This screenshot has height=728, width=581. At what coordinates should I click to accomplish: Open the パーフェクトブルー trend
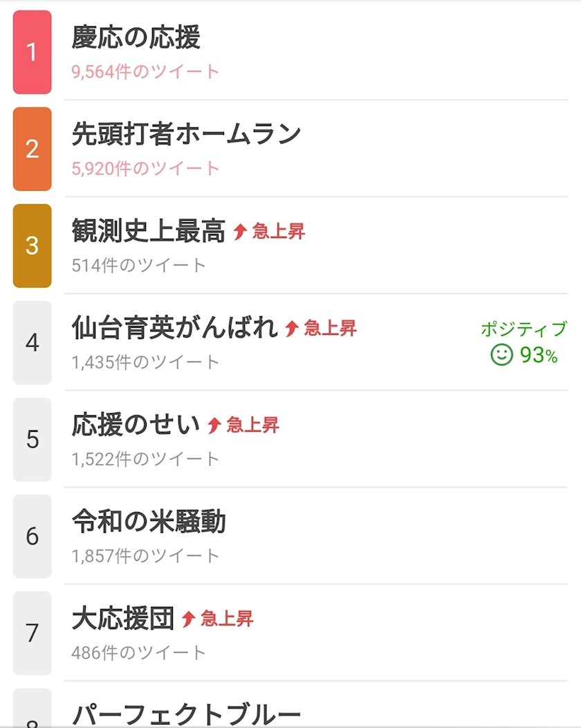187,715
